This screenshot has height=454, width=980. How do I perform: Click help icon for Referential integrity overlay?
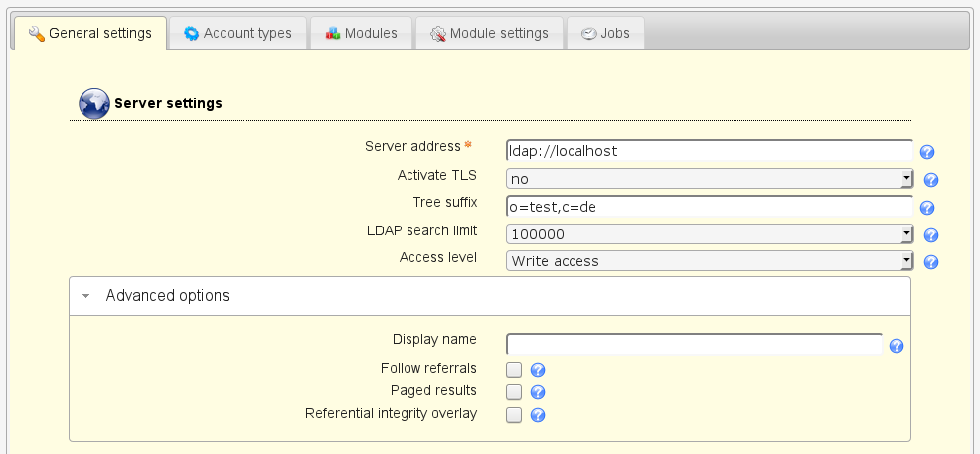pyautogui.click(x=538, y=415)
